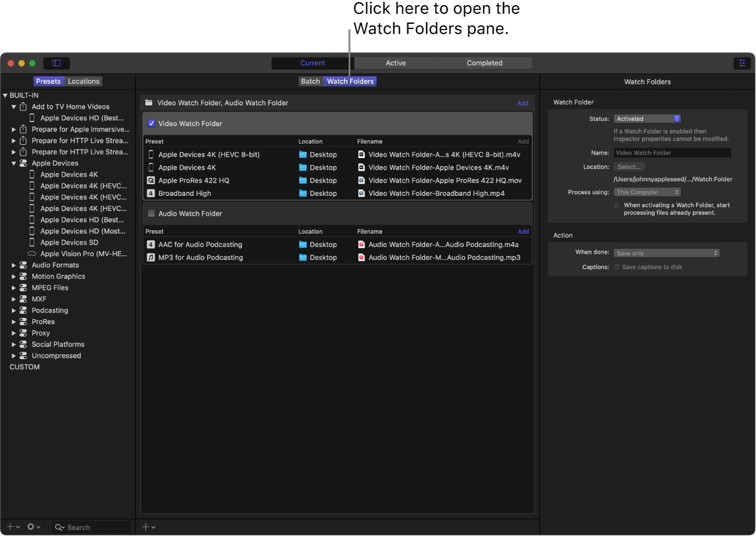This screenshot has width=756, height=537.
Task: Select Apple Devices HD (Best...) under Add to TV Home Videos
Action: coord(82,118)
